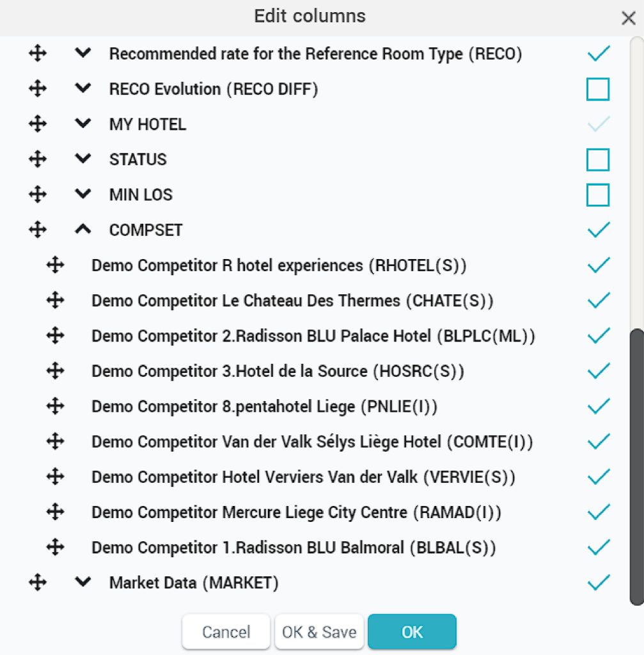This screenshot has height=655, width=644.
Task: Click the move handle icon beside MY HOTEL
Action: 38,124
